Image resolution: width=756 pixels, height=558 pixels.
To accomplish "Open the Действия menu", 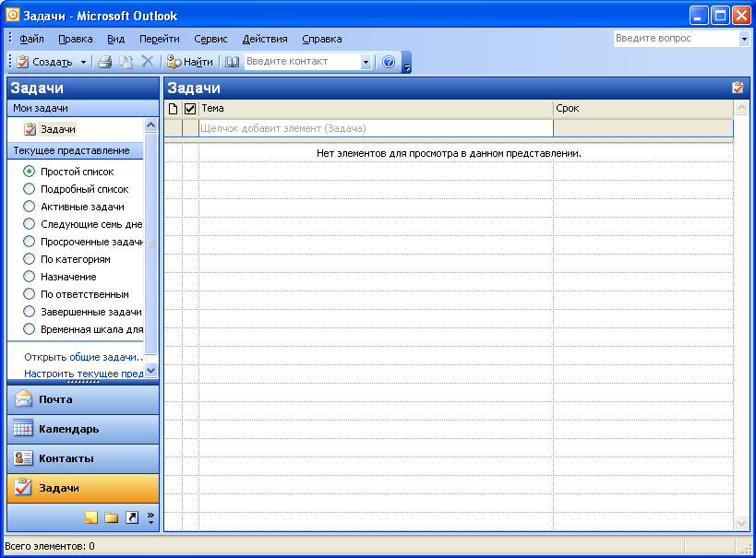I will coord(265,39).
